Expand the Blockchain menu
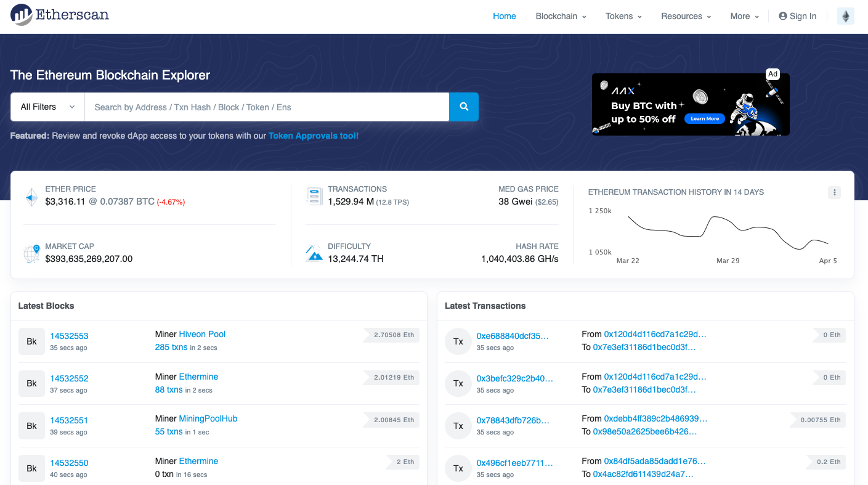This screenshot has height=485, width=868. (561, 16)
